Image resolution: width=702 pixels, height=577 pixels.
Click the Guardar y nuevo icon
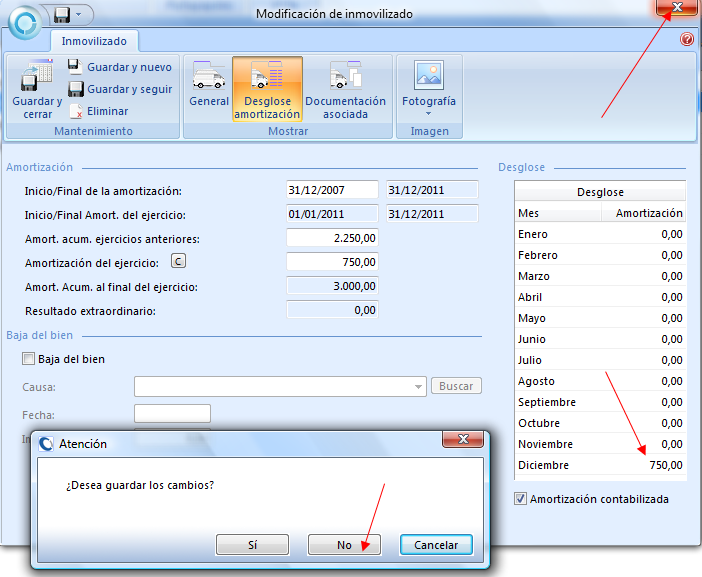tap(75, 67)
